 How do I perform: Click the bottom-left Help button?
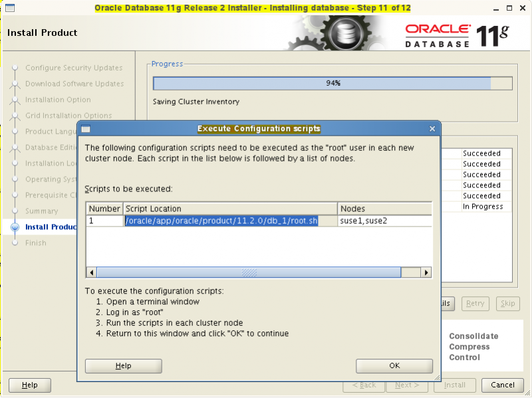click(29, 385)
